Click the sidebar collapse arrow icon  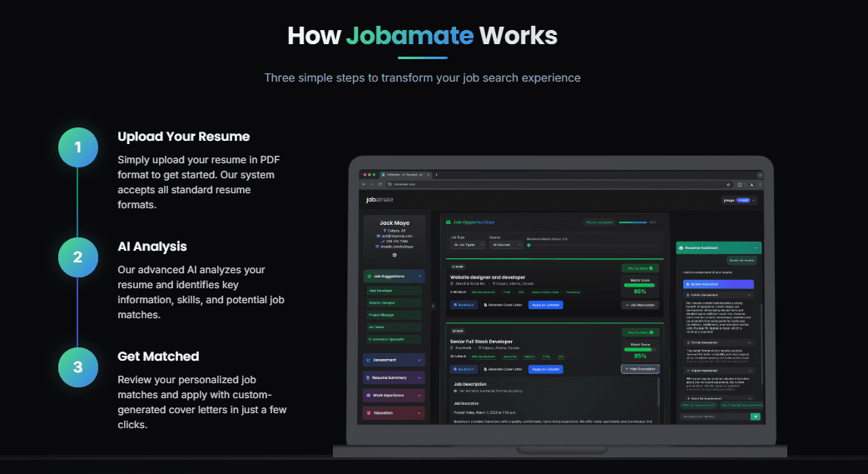click(x=432, y=306)
